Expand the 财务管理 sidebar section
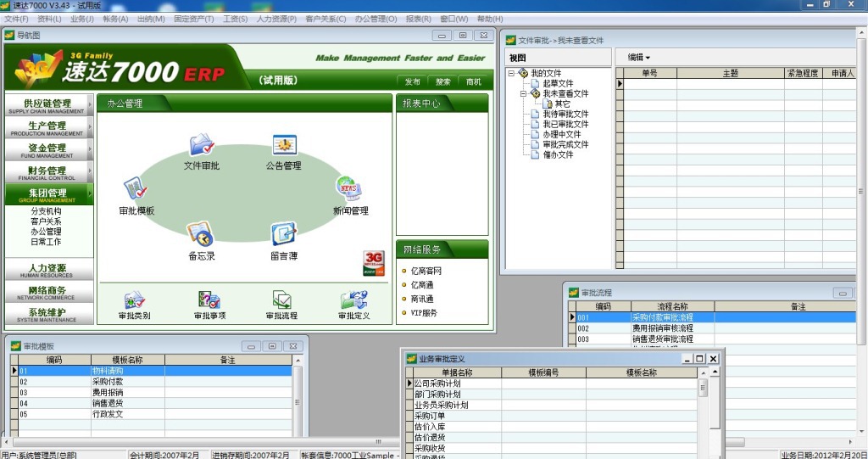Image resolution: width=868 pixels, height=459 pixels. [48, 172]
